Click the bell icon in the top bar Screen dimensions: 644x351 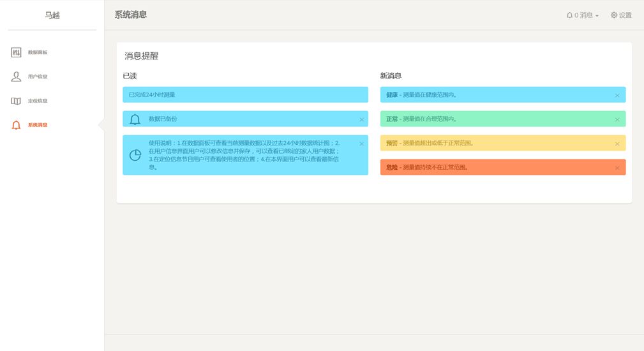click(x=569, y=15)
